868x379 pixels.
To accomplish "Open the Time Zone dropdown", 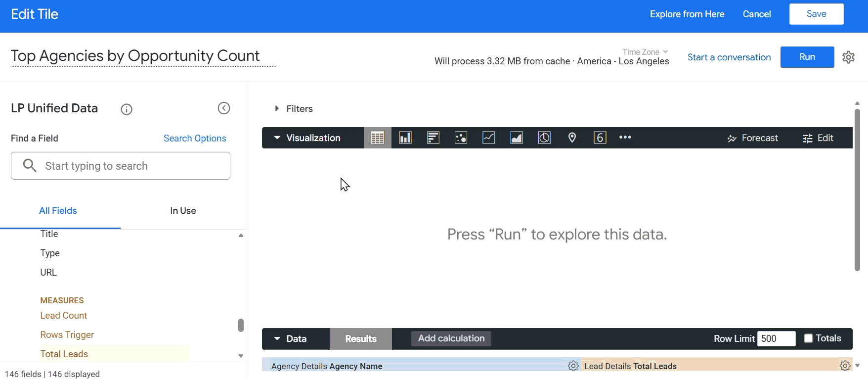I will click(646, 52).
